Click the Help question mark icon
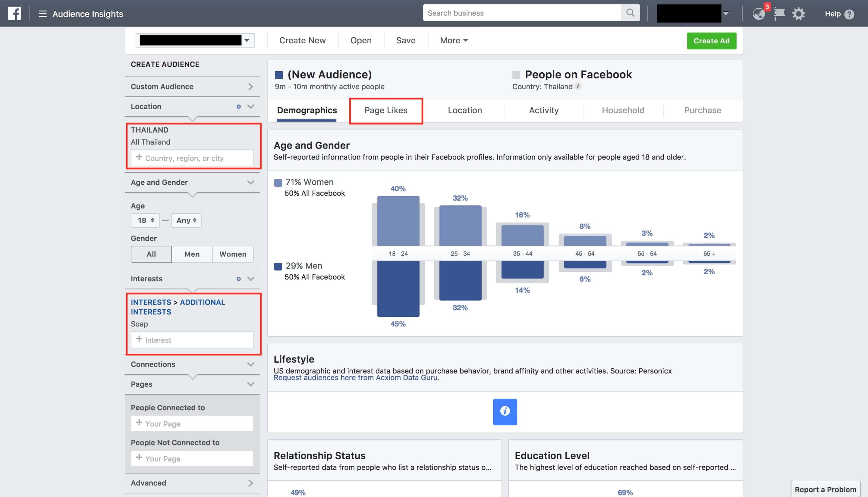 [x=849, y=14]
